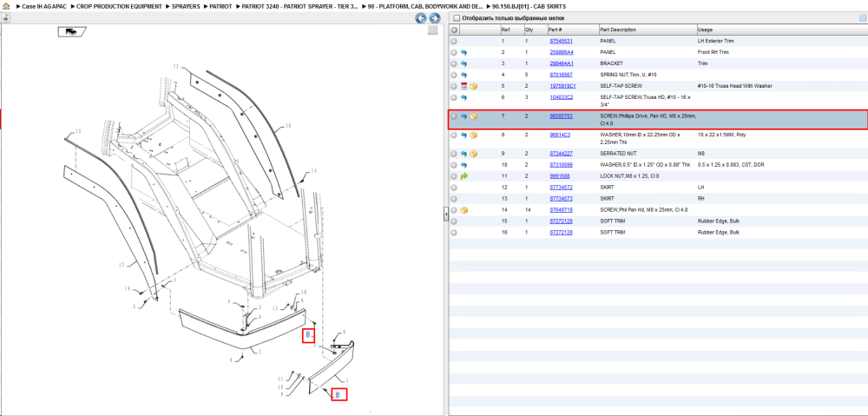
Task: Open part number 86585703
Action: coord(561,117)
